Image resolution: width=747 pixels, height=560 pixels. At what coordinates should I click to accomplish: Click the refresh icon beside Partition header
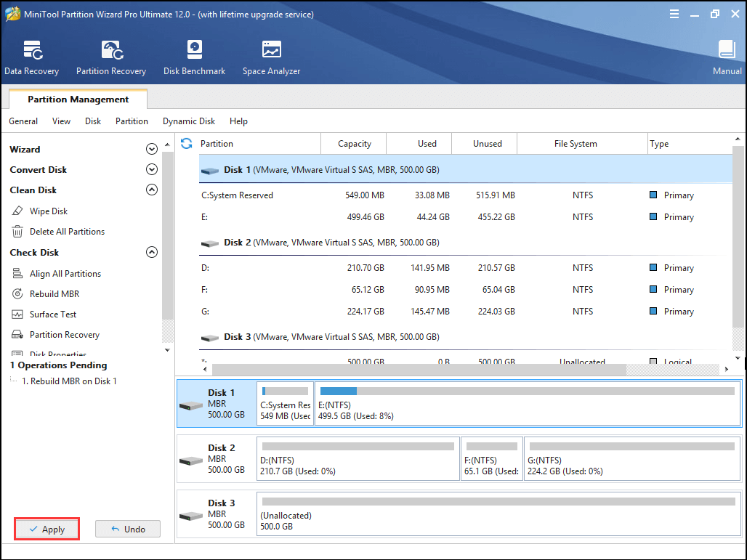click(x=186, y=143)
